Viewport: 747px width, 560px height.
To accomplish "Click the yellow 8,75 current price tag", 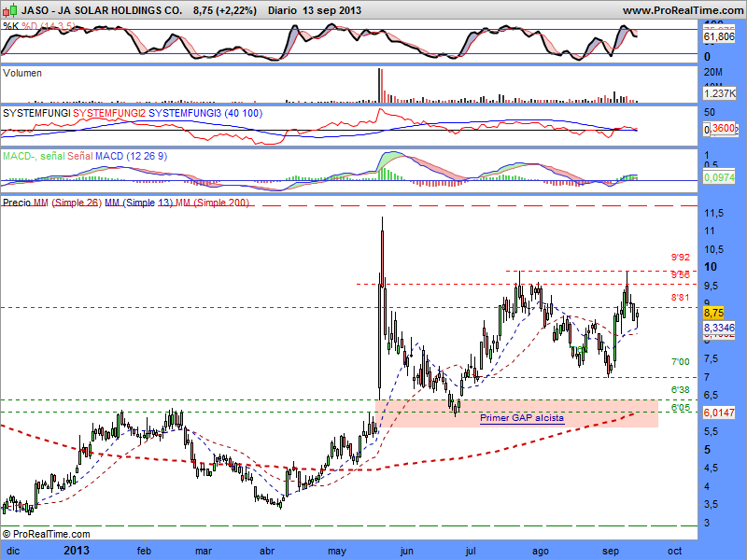I will point(713,313).
